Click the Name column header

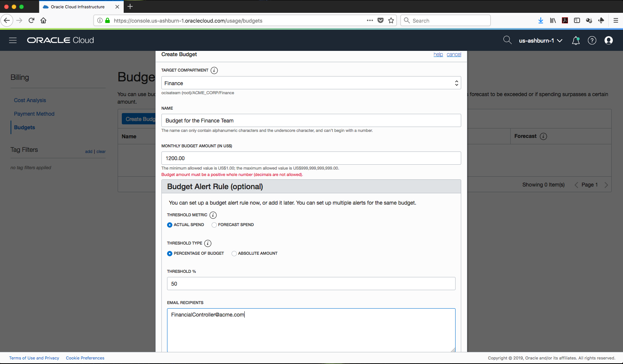click(x=129, y=136)
